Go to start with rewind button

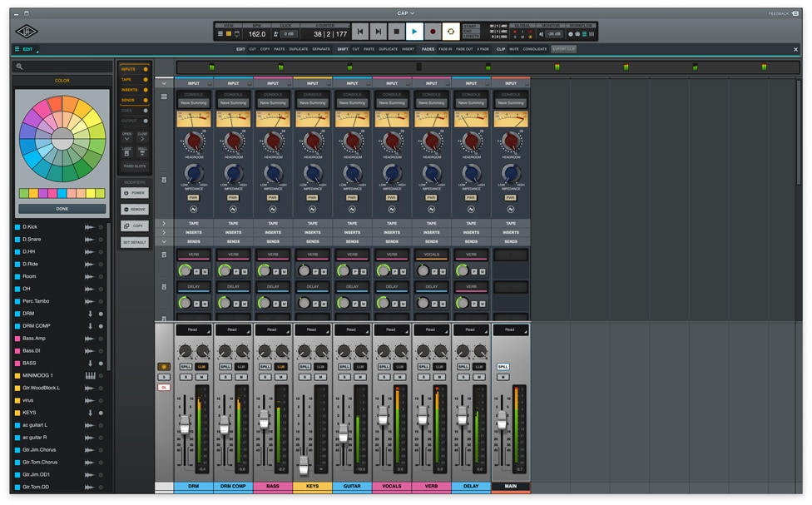pos(360,32)
